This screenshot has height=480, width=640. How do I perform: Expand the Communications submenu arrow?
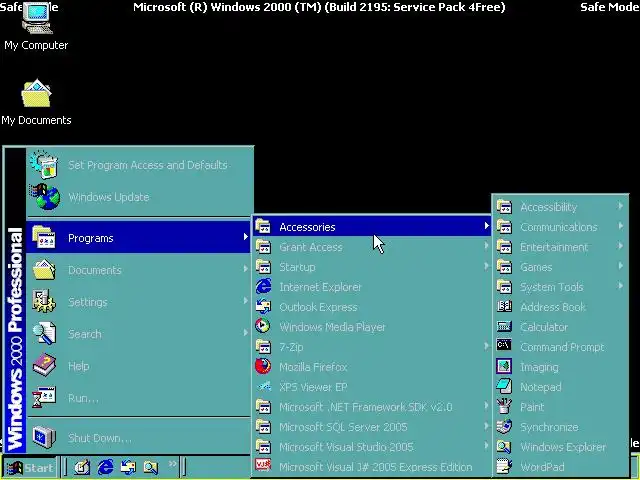620,226
